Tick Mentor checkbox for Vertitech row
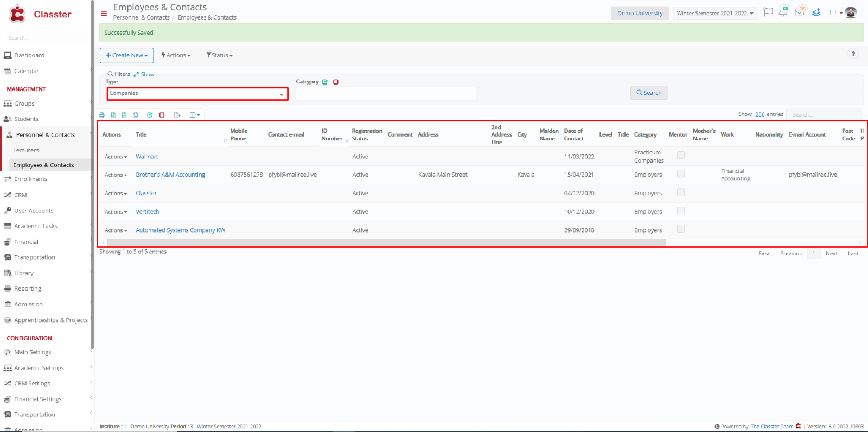Image resolution: width=868 pixels, height=432 pixels. tap(681, 210)
